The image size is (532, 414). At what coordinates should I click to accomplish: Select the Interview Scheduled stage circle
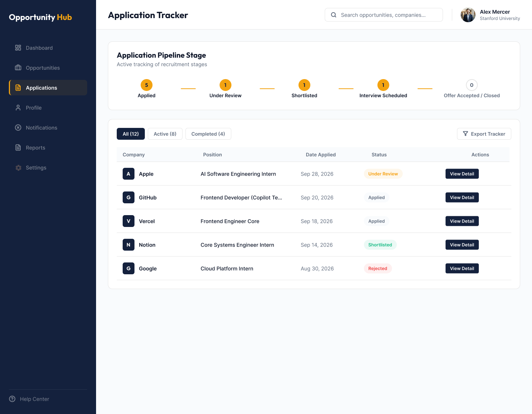383,85
